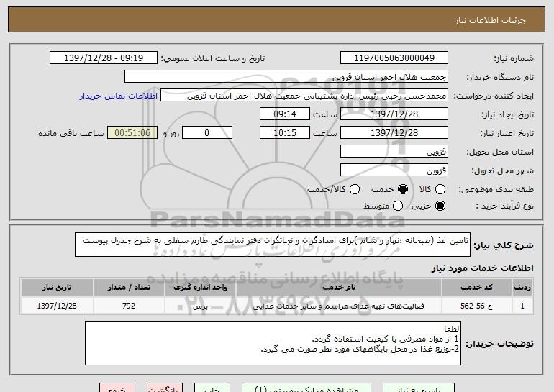
Task: Click the واحد اندازه گیری column header
Action: (x=200, y=288)
